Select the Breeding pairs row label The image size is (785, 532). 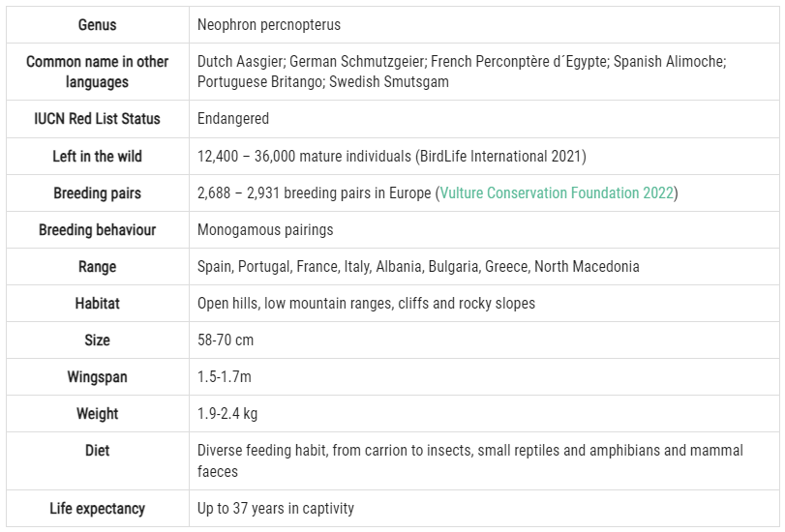coord(97,193)
